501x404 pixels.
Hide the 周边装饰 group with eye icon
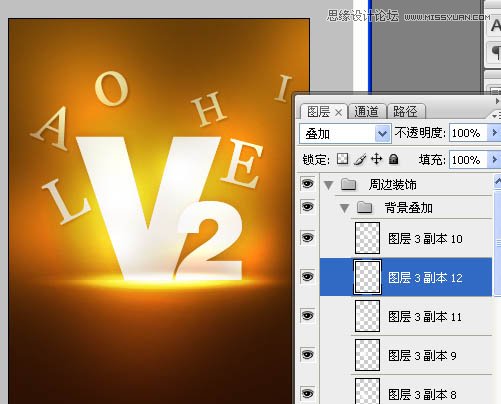[x=307, y=184]
